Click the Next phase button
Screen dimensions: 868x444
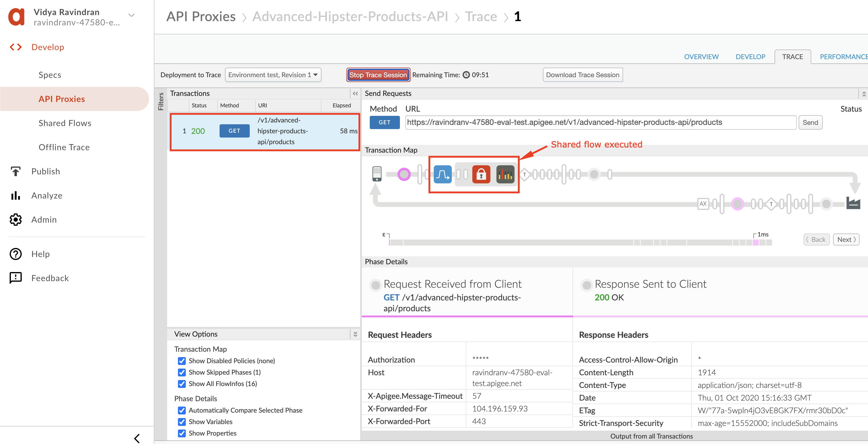[x=846, y=239]
